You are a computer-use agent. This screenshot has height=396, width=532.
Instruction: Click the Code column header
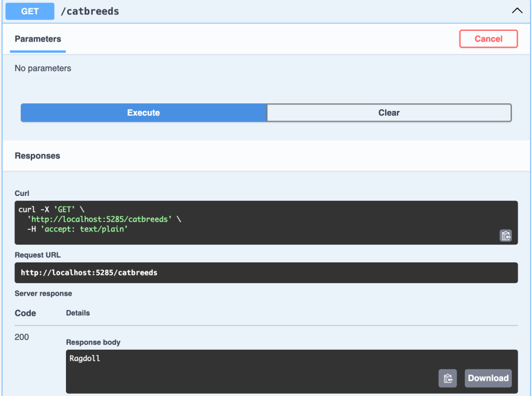coord(26,313)
